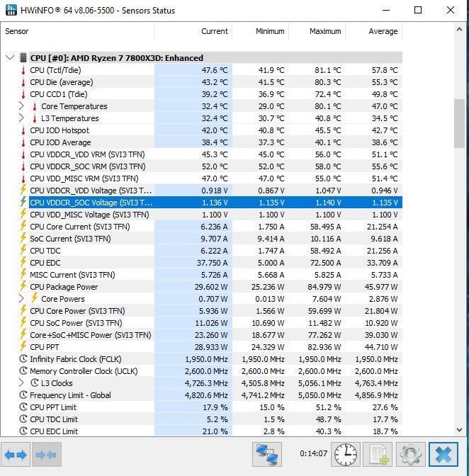
Task: Click the 47.6 °C current value of CPU (Tctl/Tdie)
Action: (215, 70)
